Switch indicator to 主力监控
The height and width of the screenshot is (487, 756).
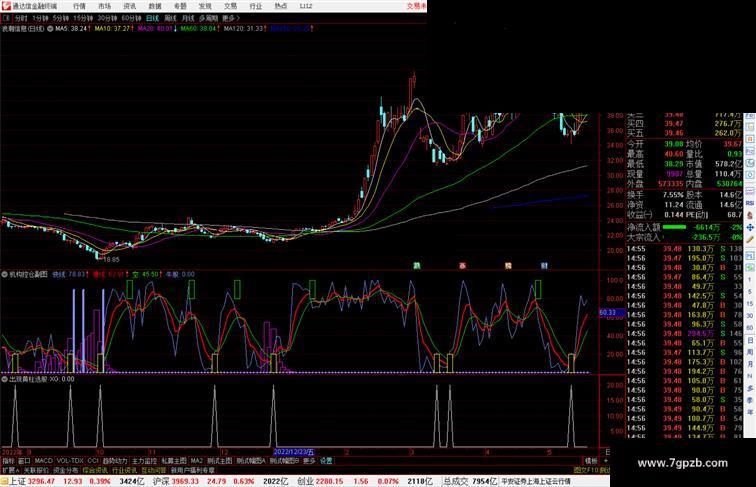144,461
